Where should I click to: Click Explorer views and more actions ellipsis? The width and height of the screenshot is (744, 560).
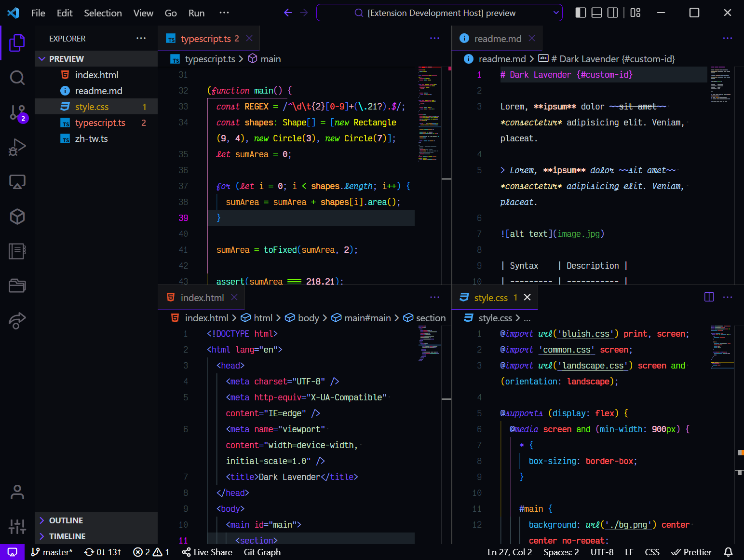pyautogui.click(x=141, y=38)
